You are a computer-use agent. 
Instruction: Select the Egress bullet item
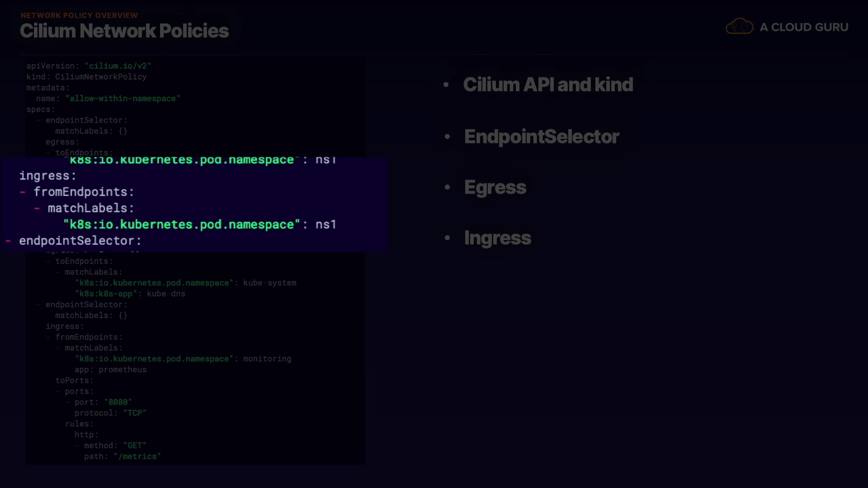pyautogui.click(x=495, y=187)
